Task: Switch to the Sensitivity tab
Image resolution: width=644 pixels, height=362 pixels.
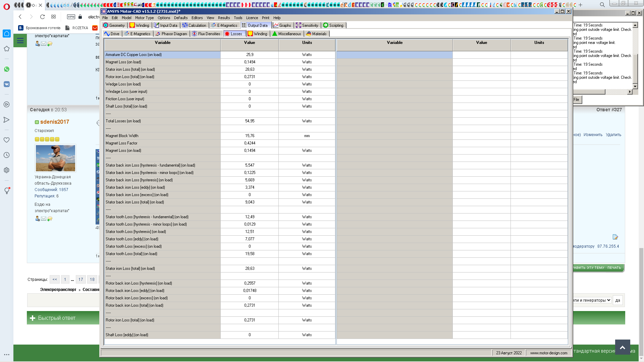Action: pos(307,25)
